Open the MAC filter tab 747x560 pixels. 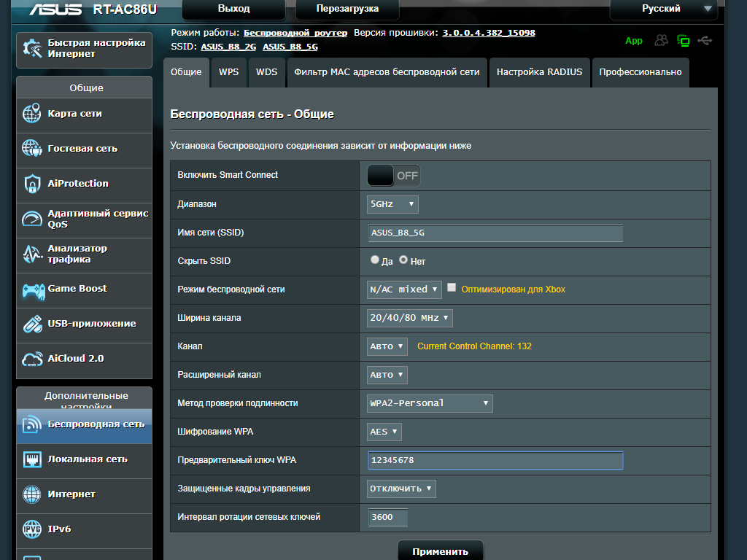coord(387,72)
